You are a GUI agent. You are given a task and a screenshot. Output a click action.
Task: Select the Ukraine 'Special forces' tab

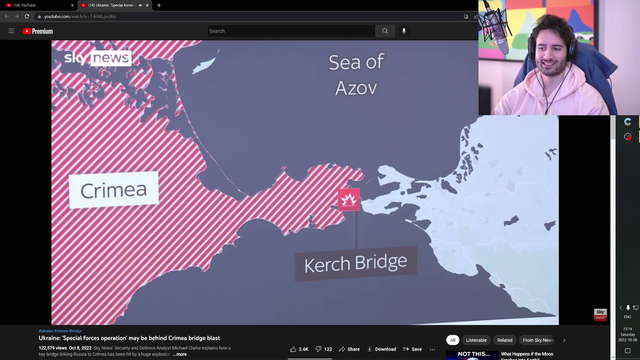(x=111, y=5)
